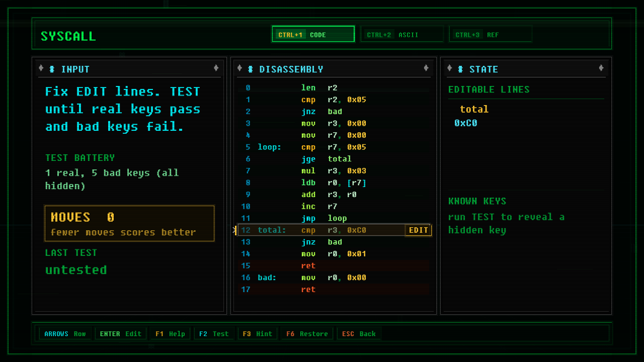Click the SYSCALL logo title
This screenshot has height=362, width=644.
pyautogui.click(x=68, y=36)
